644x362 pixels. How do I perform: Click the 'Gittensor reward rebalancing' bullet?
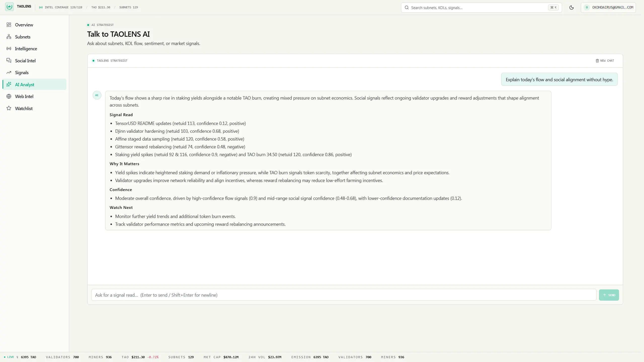click(180, 147)
